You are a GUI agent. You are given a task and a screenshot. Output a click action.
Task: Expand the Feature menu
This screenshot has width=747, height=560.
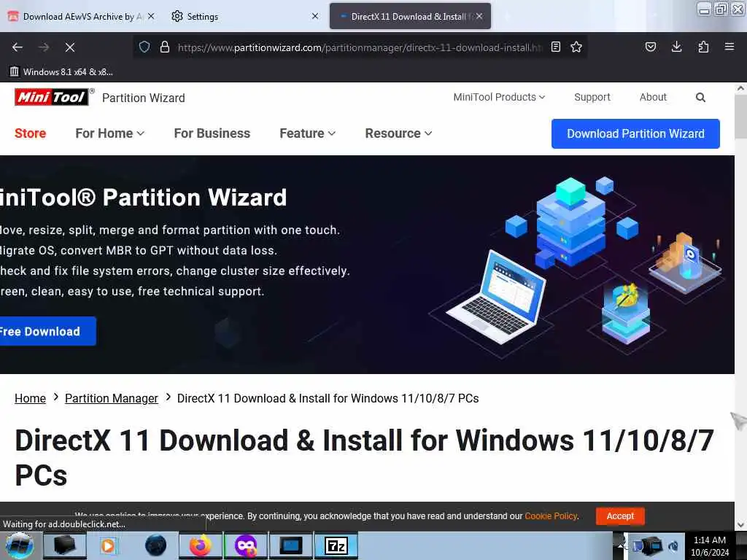click(307, 133)
